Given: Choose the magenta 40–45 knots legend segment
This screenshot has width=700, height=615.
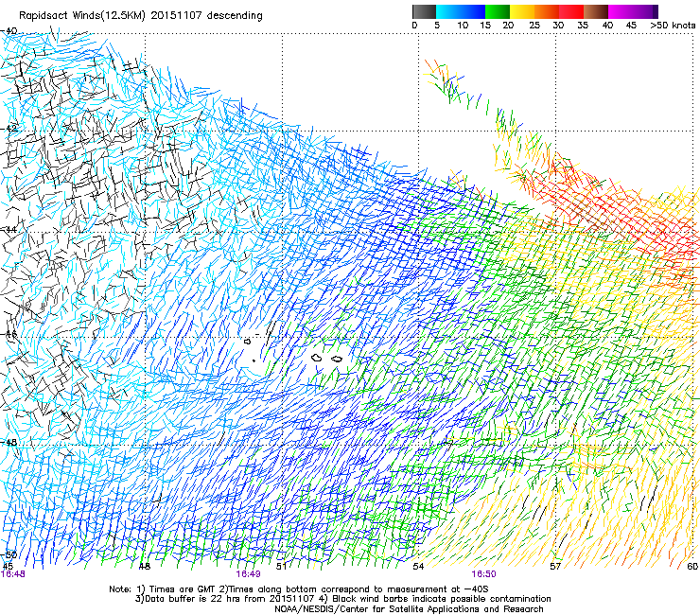Looking at the screenshot, I should pos(621,11).
